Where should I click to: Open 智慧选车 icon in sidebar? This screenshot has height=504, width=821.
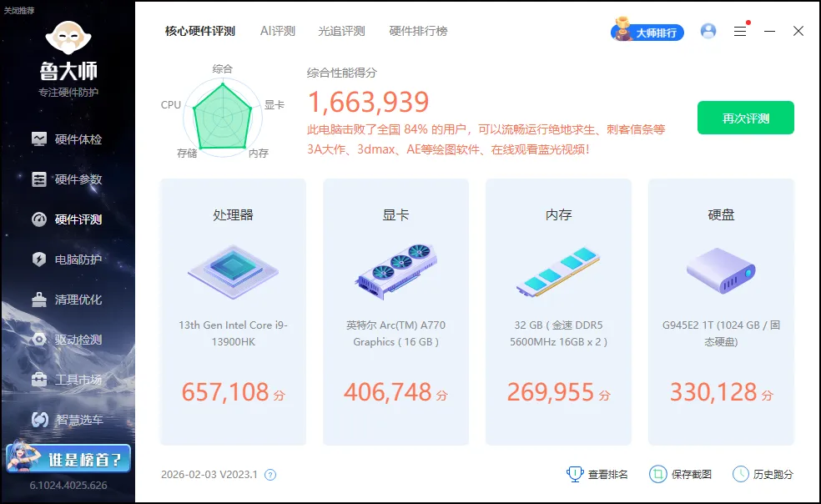pyautogui.click(x=40, y=420)
